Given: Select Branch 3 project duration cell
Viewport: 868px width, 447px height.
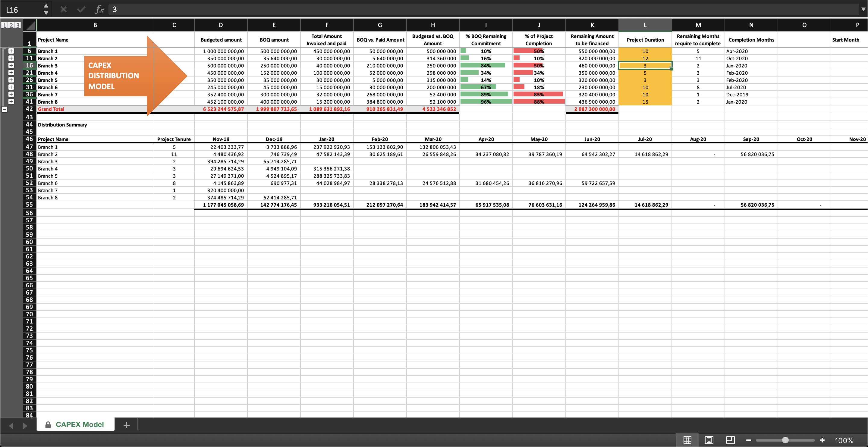Looking at the screenshot, I should click(645, 66).
